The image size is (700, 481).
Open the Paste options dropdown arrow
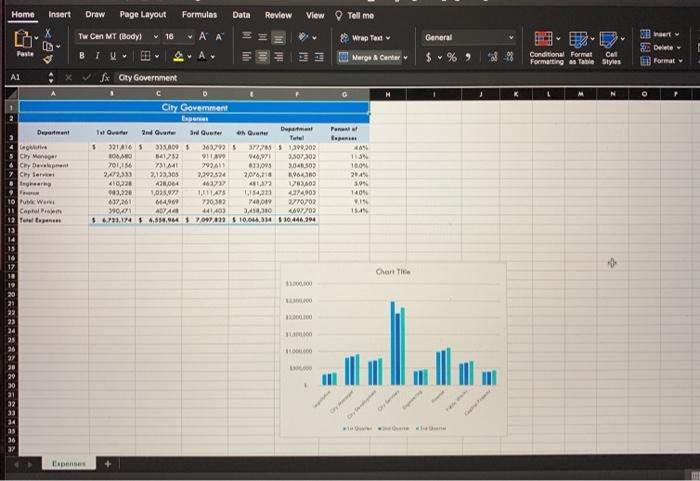37,38
